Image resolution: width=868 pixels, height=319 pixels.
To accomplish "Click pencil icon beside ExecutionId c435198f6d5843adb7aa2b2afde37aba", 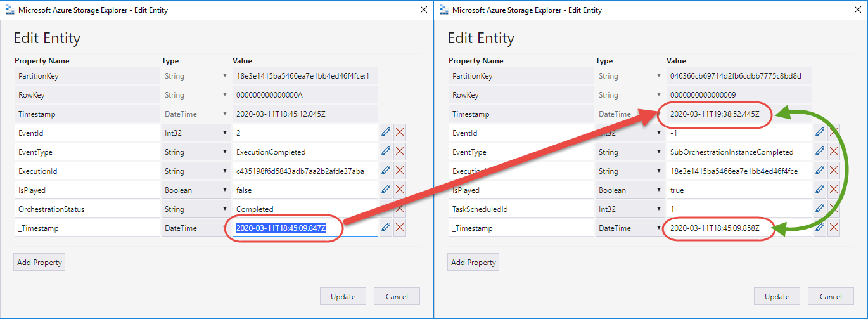I will (386, 171).
